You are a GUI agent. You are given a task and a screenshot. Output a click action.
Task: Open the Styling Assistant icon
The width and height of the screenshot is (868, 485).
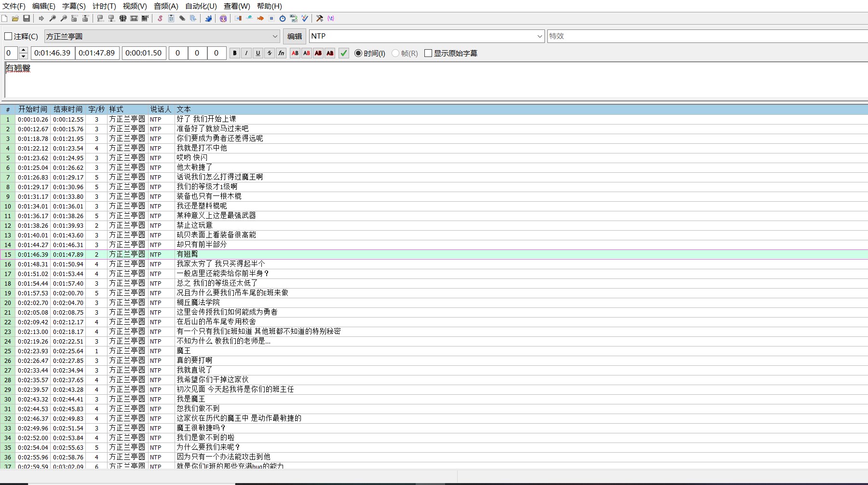click(249, 18)
